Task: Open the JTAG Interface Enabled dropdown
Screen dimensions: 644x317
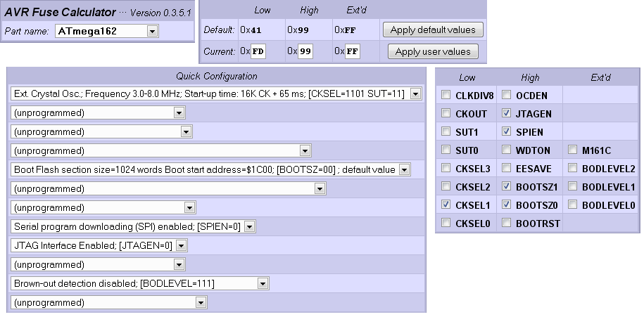Action: [x=99, y=245]
